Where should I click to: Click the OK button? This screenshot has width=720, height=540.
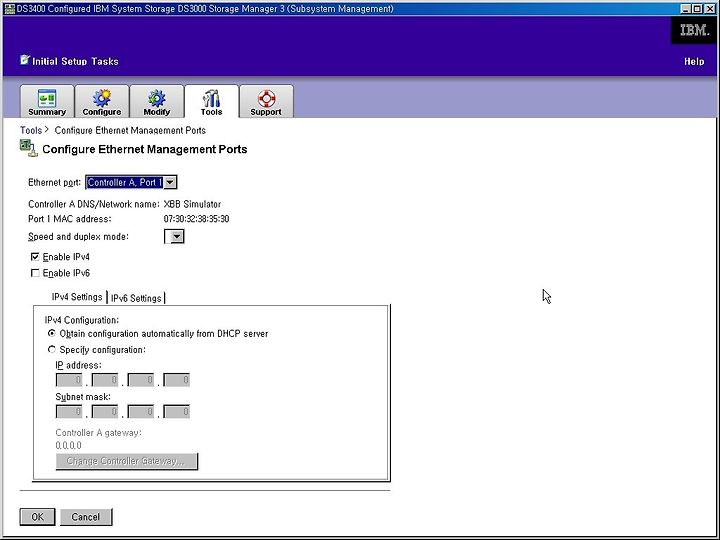tap(38, 517)
